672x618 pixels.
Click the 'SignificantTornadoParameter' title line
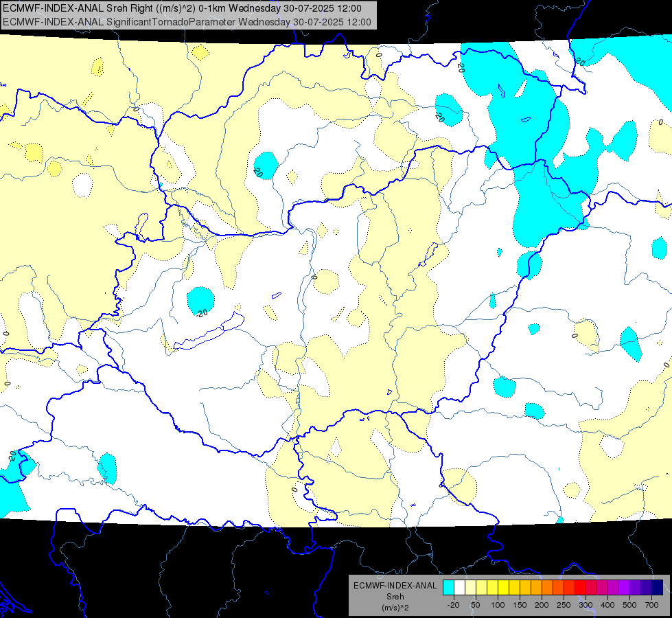[x=187, y=22]
